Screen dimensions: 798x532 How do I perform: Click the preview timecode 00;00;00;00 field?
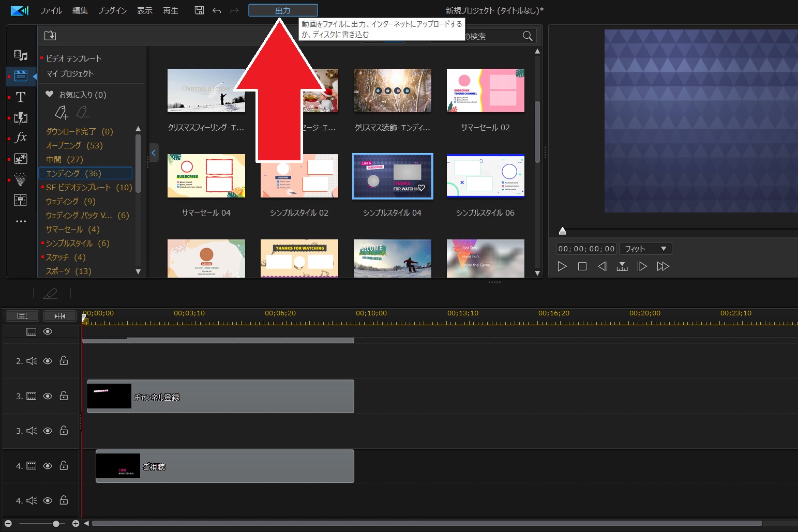click(586, 249)
